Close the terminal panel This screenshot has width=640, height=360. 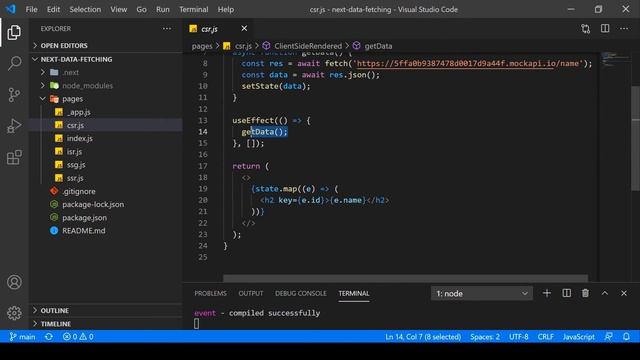(x=624, y=293)
